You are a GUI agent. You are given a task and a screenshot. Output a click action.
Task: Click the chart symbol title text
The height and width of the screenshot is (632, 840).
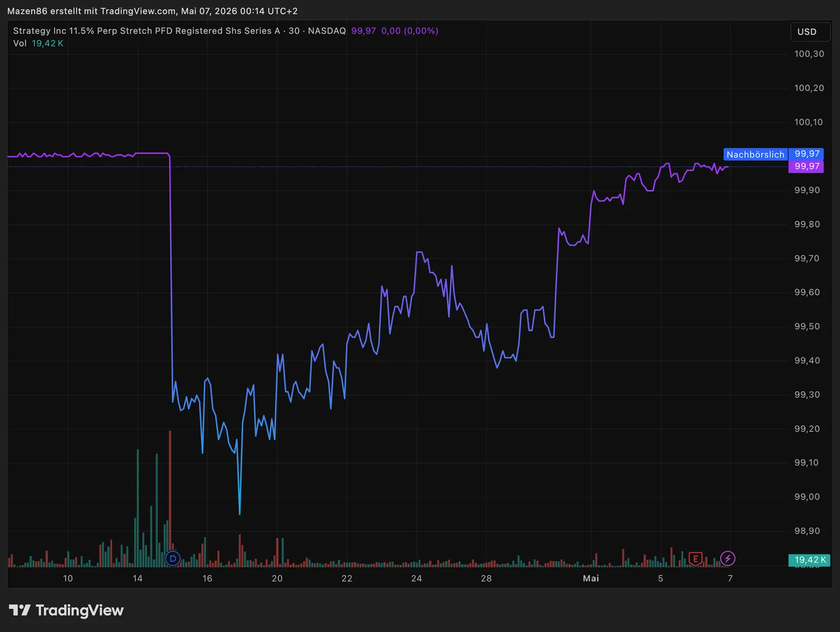click(x=179, y=31)
